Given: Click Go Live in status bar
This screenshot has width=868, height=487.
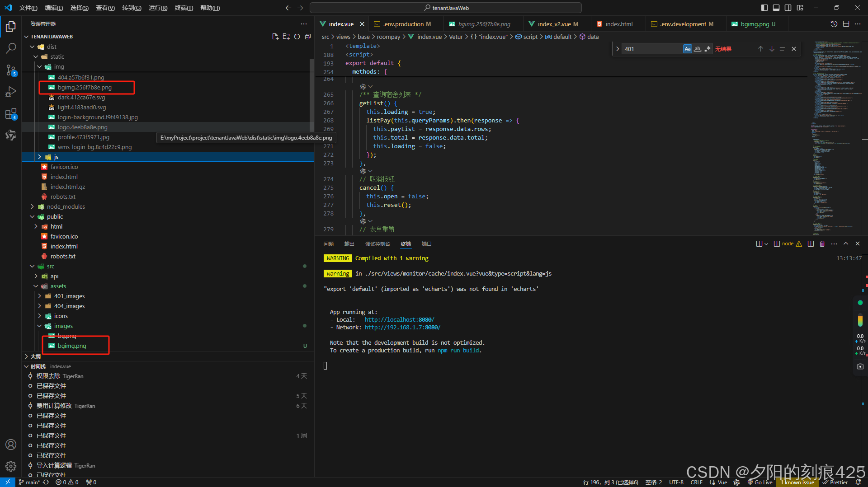Looking at the screenshot, I should coord(760,482).
